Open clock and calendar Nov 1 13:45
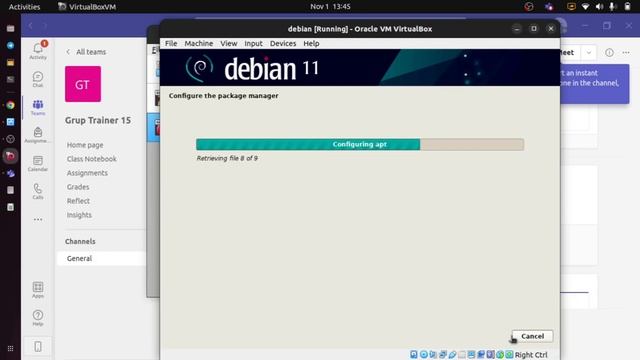Screen dimensions: 640x360 (x=330, y=7)
